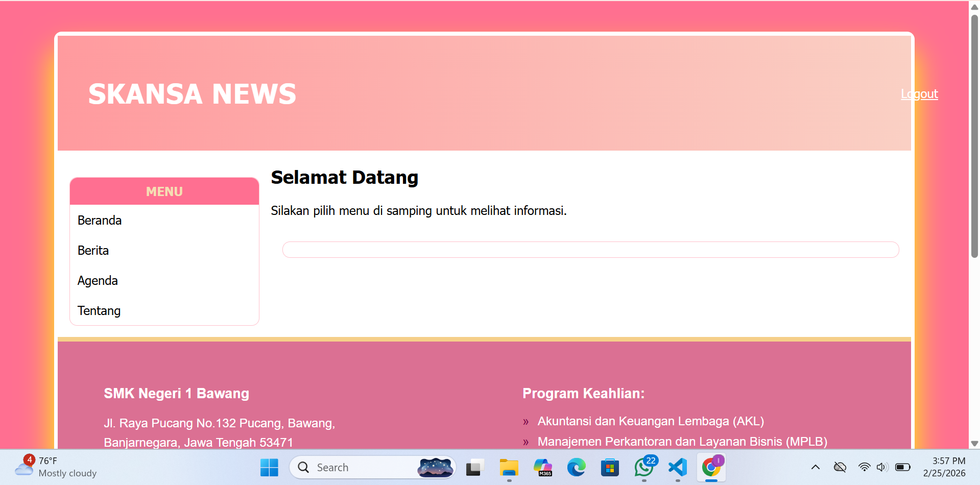Open the weather widget showing 76°F

click(x=55, y=467)
